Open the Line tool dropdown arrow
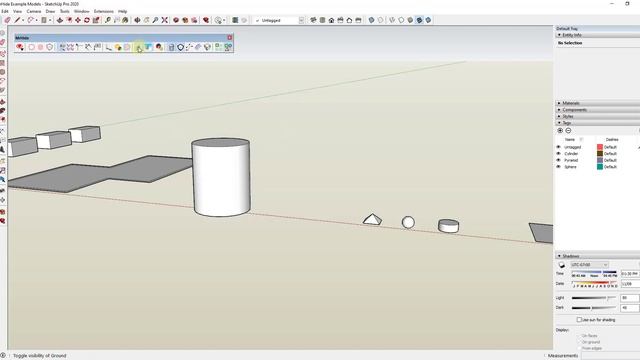Screen dimensions: 640x360 (22, 20)
